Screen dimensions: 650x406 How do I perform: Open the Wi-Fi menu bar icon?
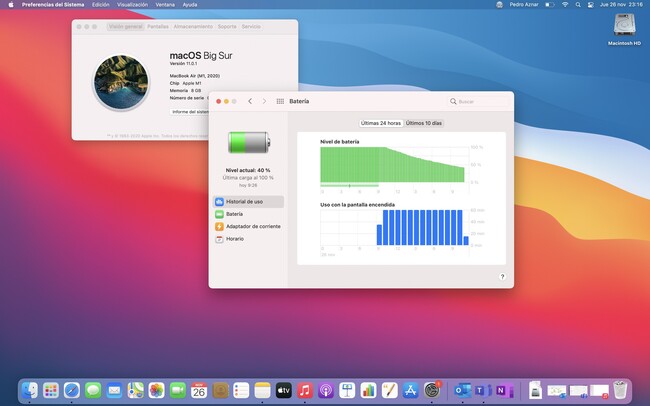[565, 5]
